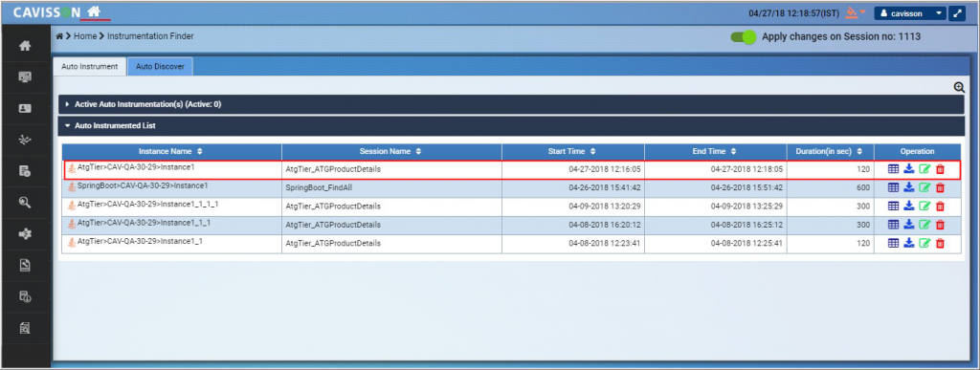Edit the SpringBoot>CAV-QA-30-29>Instance1 row
The image size is (980, 370).
pos(925,187)
